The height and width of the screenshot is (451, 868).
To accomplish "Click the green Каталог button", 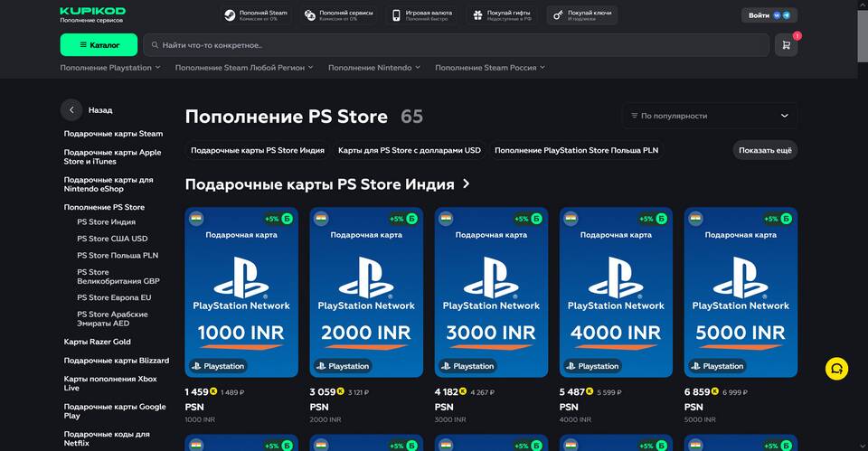I will point(99,44).
